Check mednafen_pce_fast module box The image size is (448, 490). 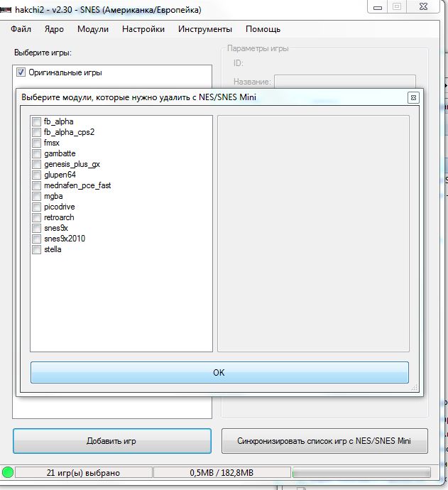click(36, 185)
